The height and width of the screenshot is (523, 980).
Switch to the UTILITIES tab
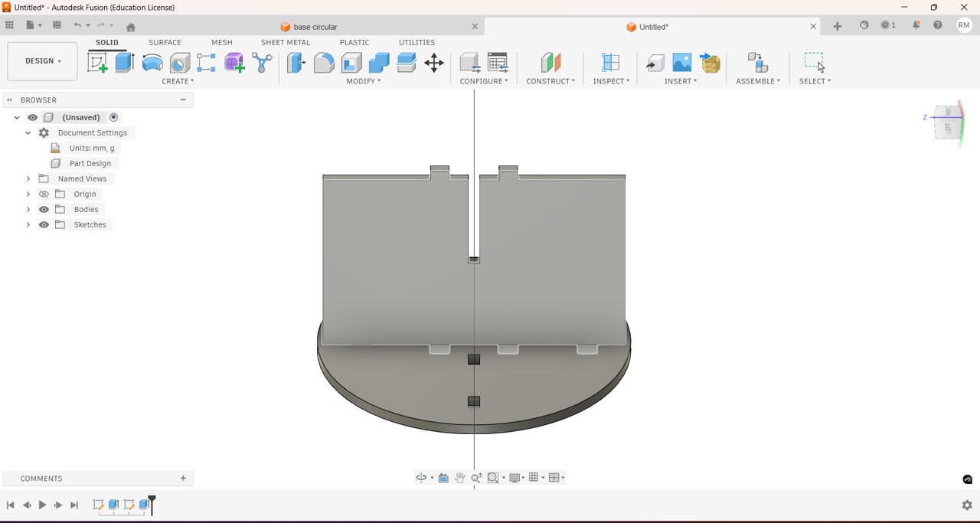coord(417,43)
